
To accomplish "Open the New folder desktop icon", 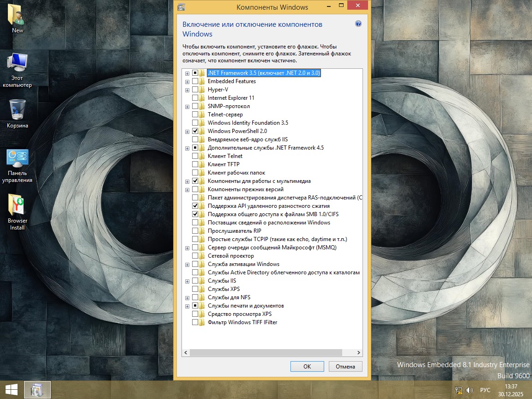I will point(18,16).
